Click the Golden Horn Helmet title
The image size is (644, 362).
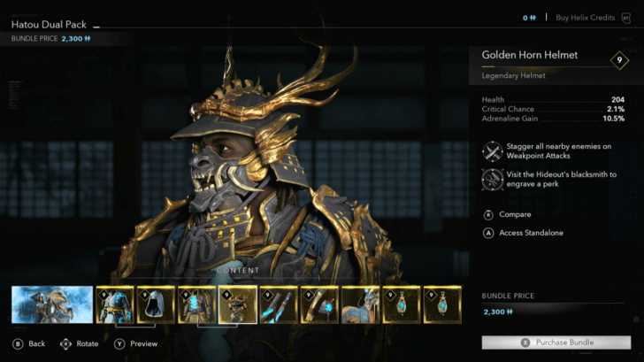click(x=529, y=55)
